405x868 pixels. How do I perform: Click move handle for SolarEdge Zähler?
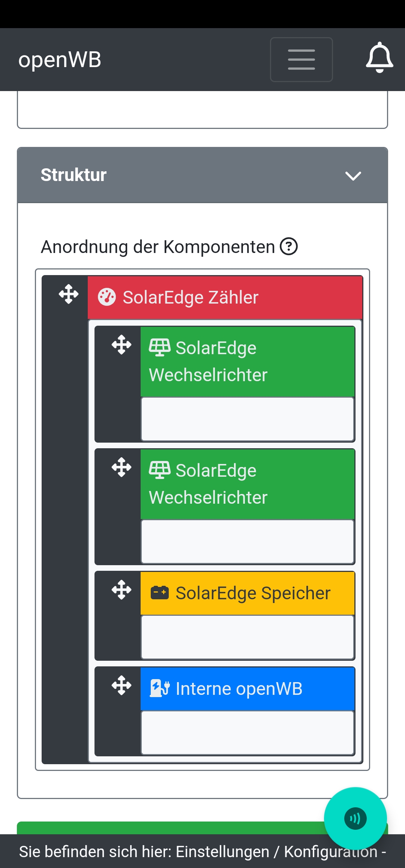click(69, 294)
